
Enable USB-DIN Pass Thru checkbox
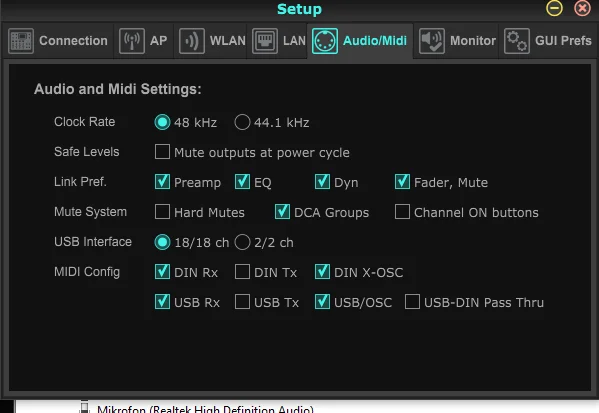click(x=412, y=302)
